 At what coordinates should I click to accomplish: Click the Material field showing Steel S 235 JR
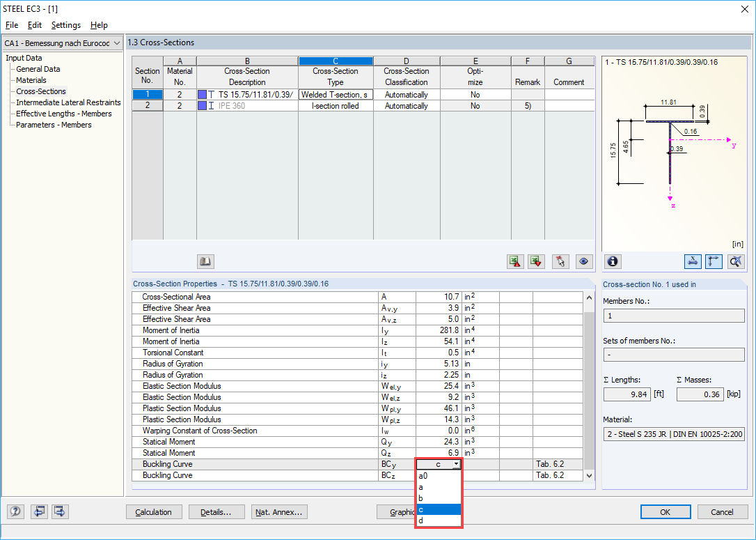click(x=674, y=434)
